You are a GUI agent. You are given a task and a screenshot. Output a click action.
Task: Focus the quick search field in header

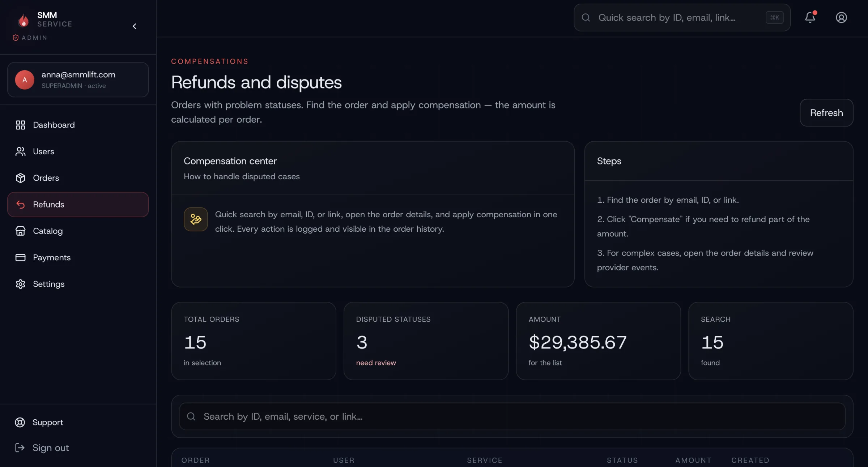pyautogui.click(x=673, y=17)
